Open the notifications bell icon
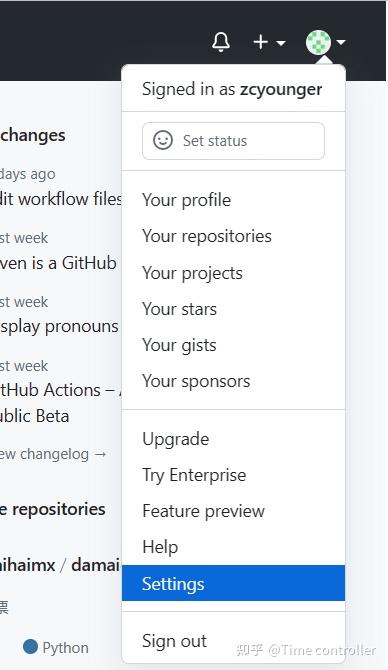The height and width of the screenshot is (670, 388). tap(221, 42)
